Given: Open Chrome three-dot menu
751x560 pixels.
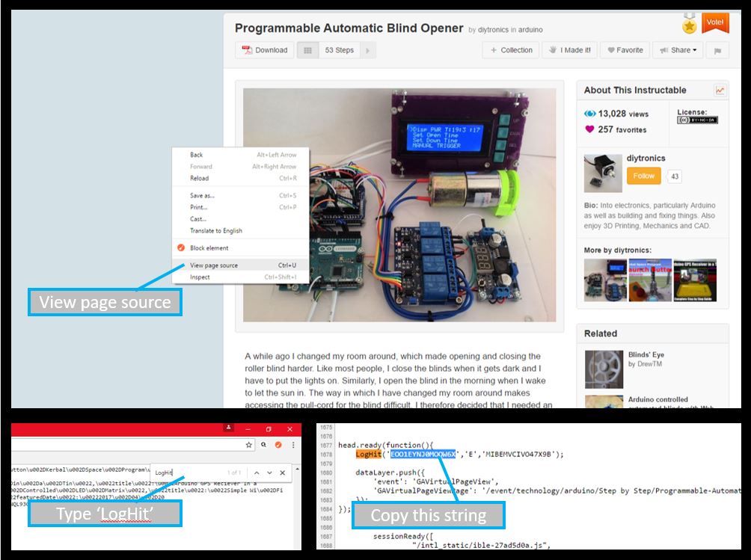Looking at the screenshot, I should [293, 445].
